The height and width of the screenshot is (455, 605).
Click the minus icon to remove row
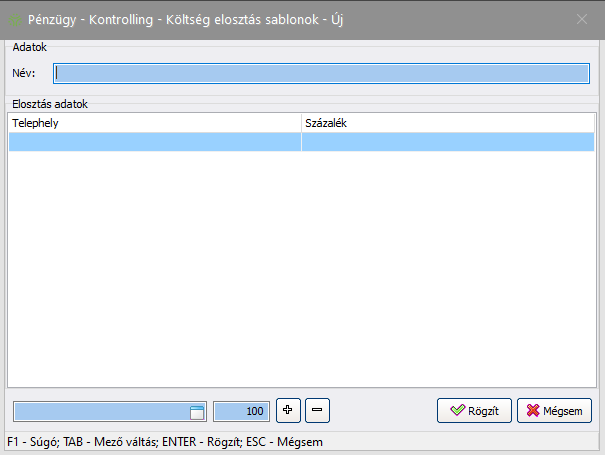317,410
